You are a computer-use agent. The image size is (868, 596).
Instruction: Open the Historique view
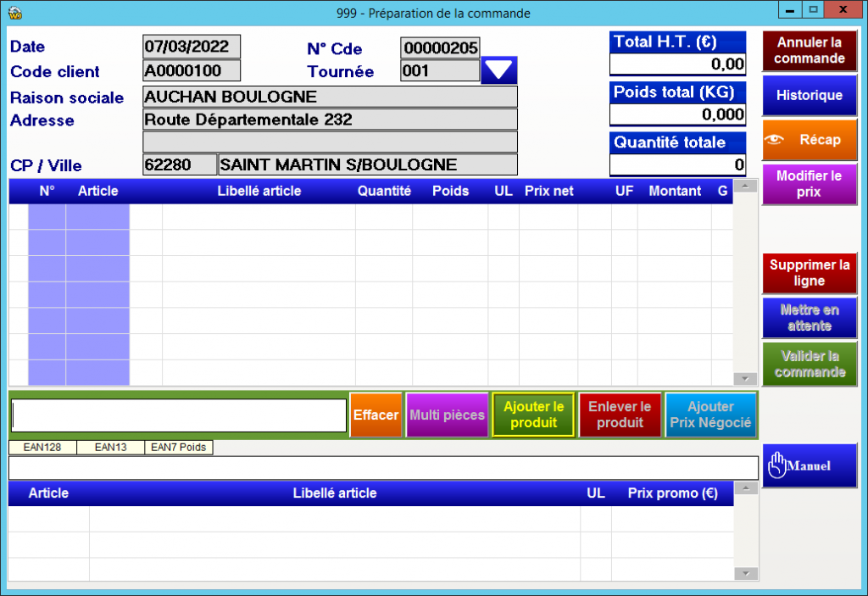[x=809, y=95]
